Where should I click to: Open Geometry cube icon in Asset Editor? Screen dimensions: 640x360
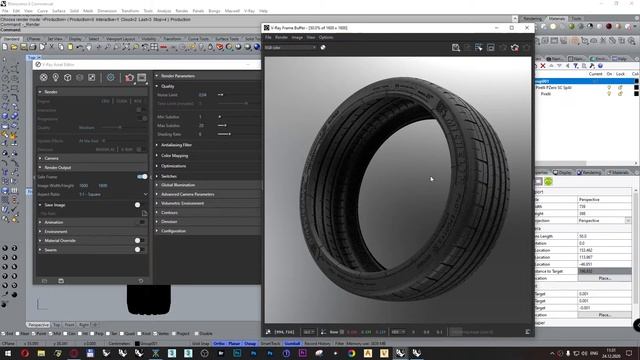point(68,78)
